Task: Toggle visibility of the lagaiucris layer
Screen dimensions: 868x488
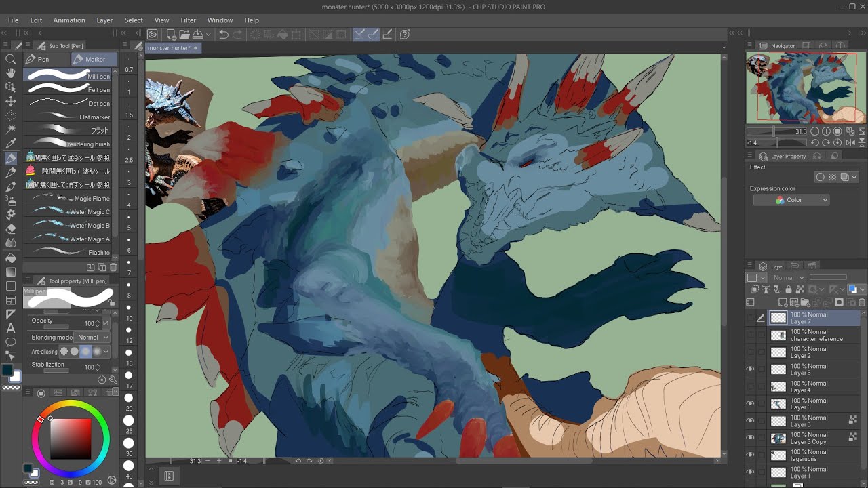Action: (750, 455)
